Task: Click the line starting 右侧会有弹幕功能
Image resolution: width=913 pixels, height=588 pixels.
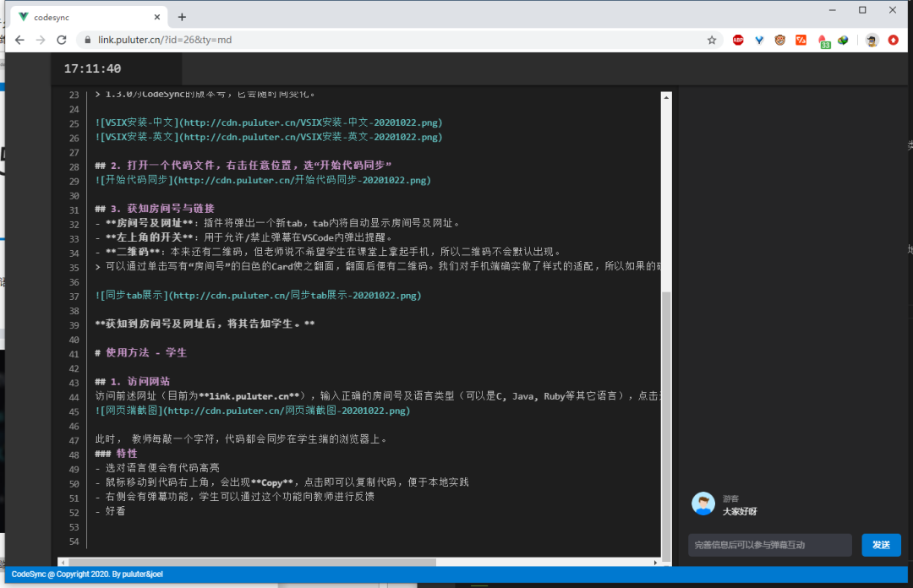Action: (x=235, y=497)
